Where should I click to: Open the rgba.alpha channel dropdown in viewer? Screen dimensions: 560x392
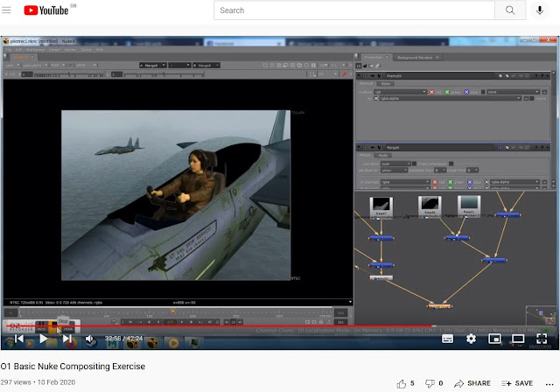(35, 66)
